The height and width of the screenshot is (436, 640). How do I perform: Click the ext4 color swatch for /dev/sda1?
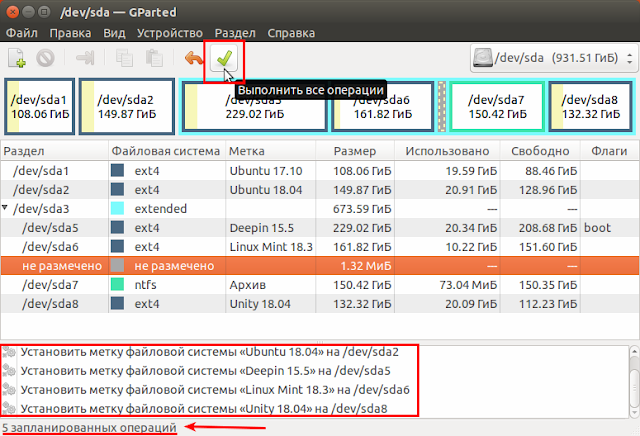pos(118,170)
